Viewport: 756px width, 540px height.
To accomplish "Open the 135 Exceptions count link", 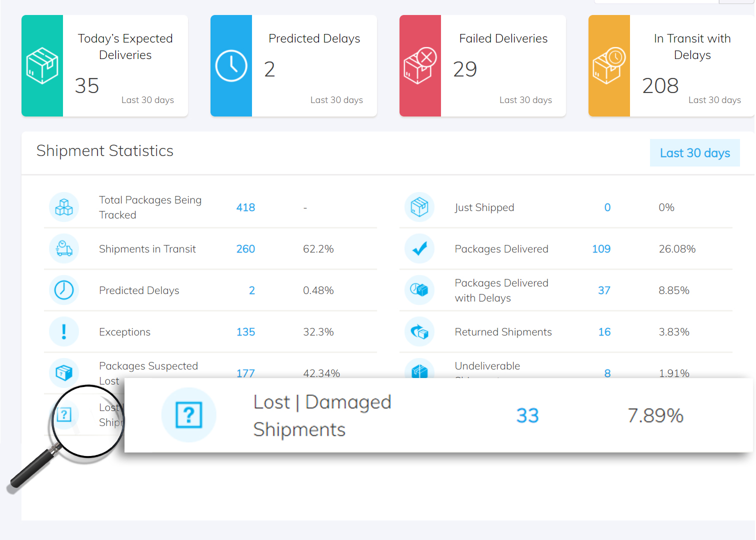I will point(245,332).
